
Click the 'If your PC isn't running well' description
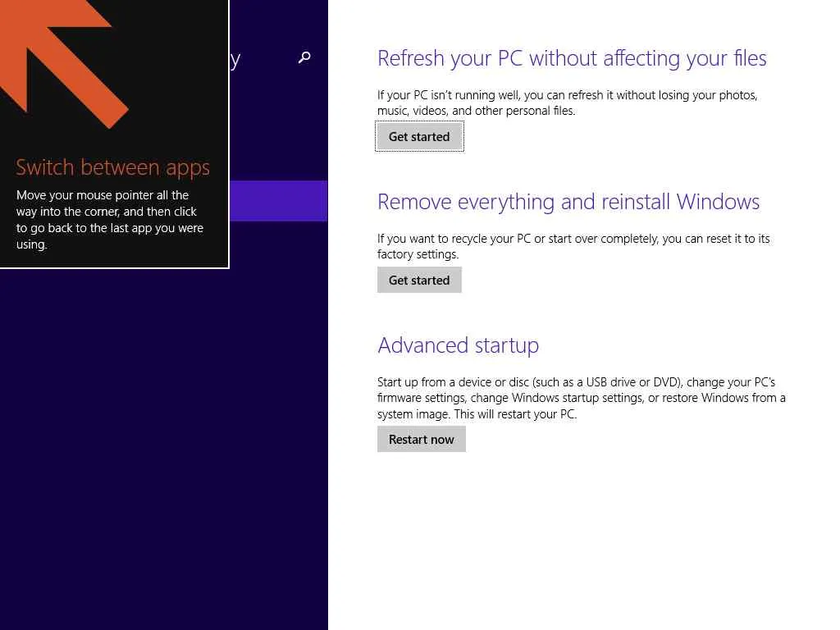568,103
